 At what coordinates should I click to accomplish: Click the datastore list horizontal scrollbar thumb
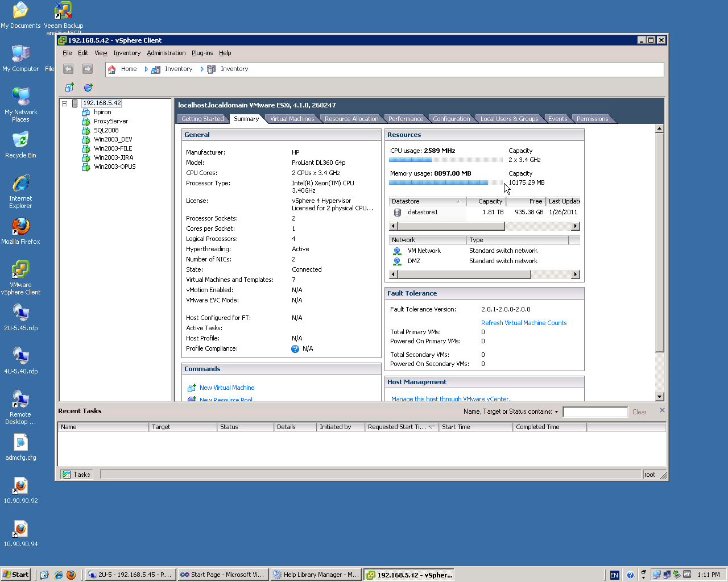452,226
